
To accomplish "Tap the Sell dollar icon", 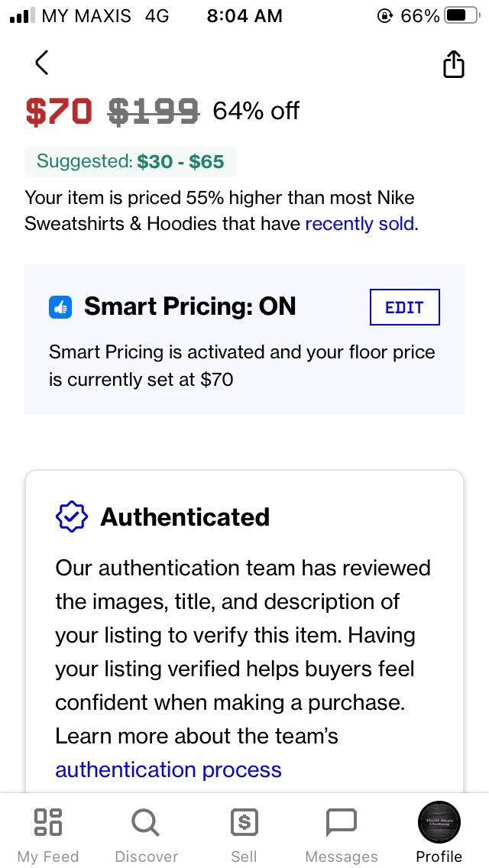I will click(244, 822).
